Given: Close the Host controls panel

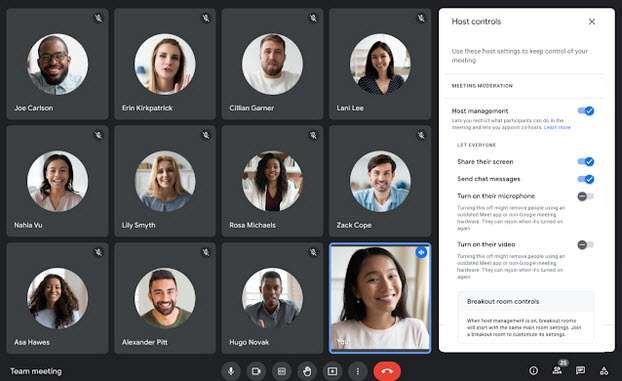Looking at the screenshot, I should 592,21.
